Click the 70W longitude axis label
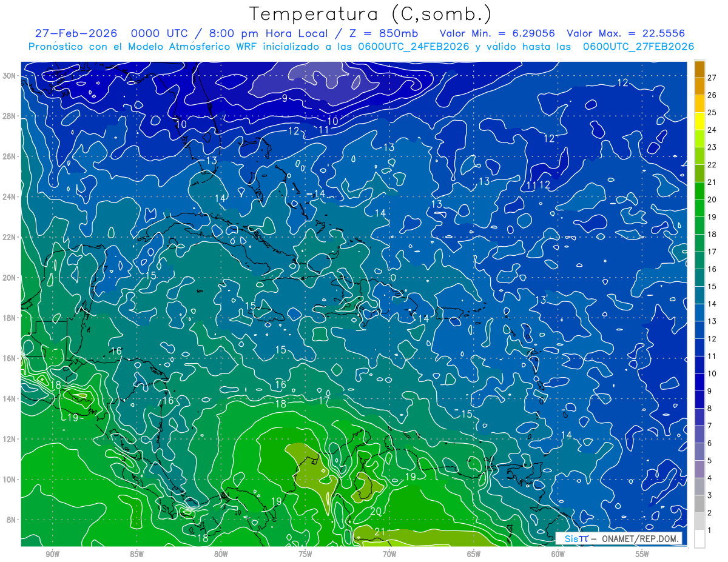This screenshot has width=728, height=562. point(389,554)
